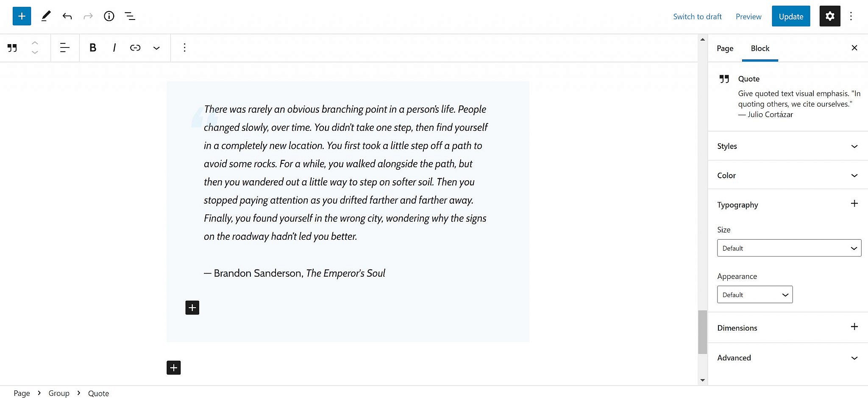Select the Tools pencil icon

(46, 17)
